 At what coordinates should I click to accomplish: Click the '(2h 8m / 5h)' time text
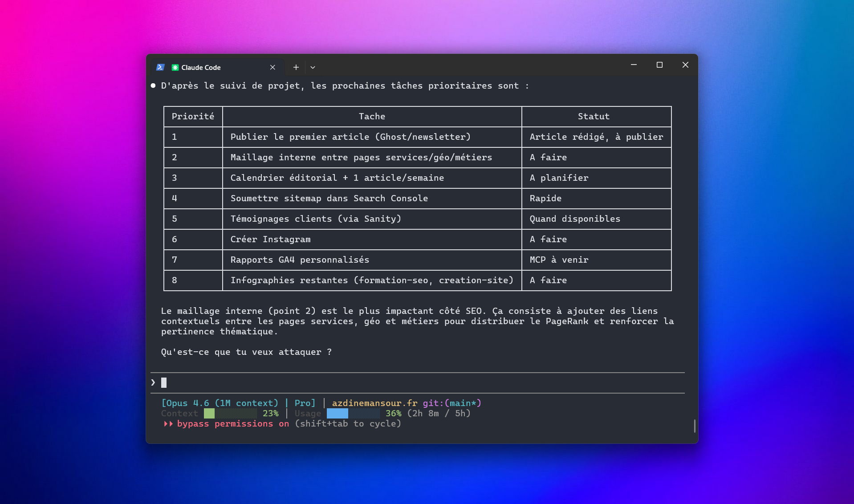point(439,413)
